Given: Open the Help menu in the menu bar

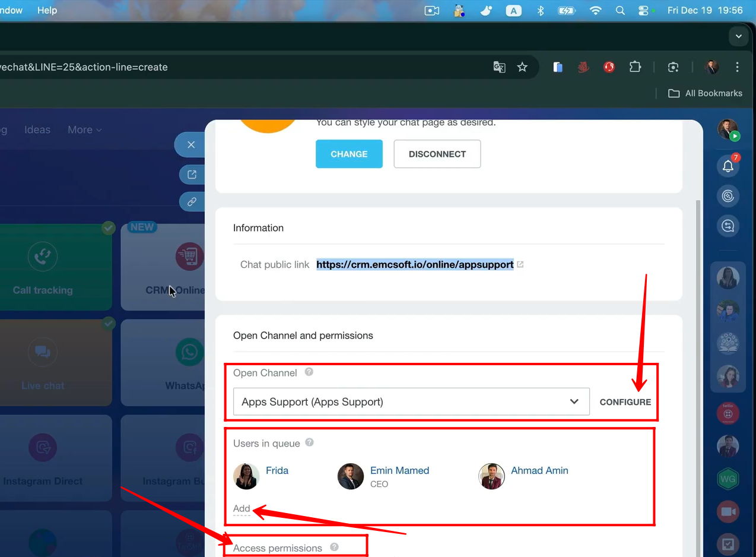Looking at the screenshot, I should click(47, 10).
